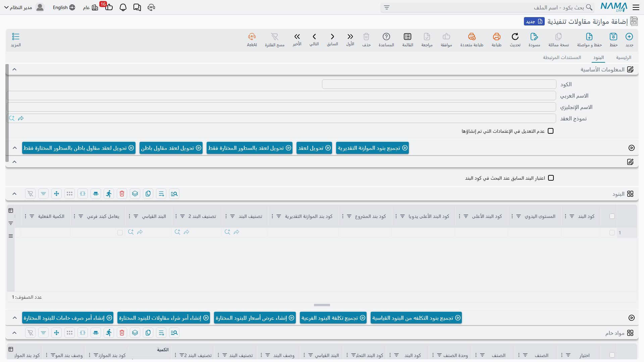This screenshot has height=362, width=644.
Task: Go to the السابق (Previous) record
Action: pyautogui.click(x=332, y=40)
